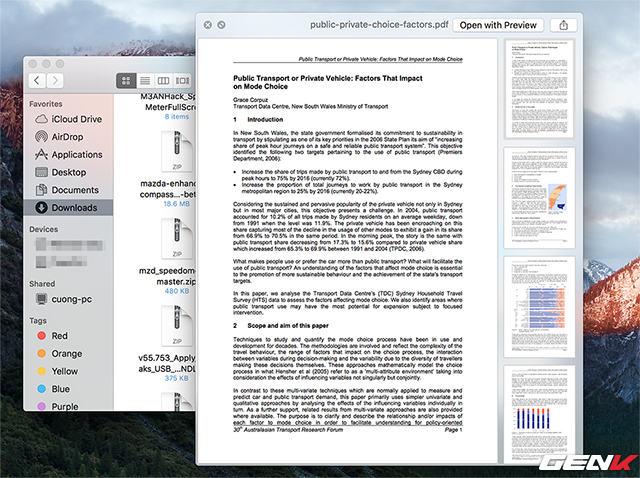Select Documents in Finder sidebar
The width and height of the screenshot is (640, 478).
[x=68, y=190]
